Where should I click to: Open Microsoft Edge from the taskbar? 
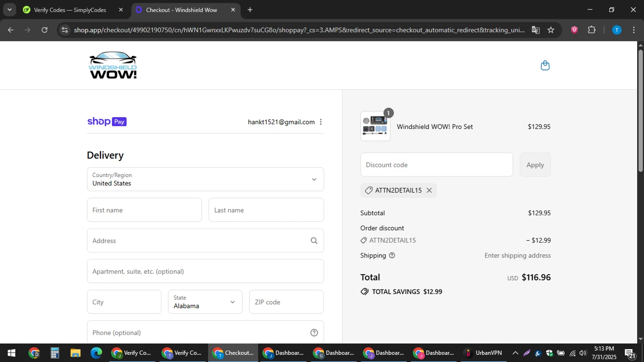(96, 353)
